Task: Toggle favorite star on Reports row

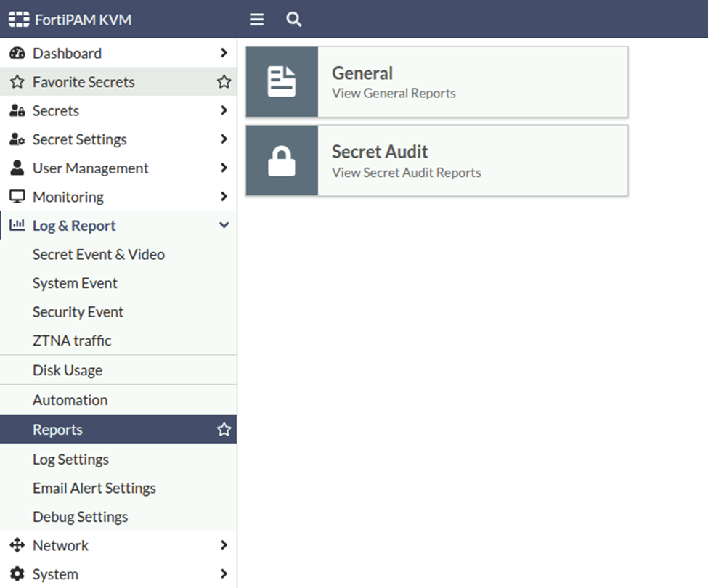Action: click(x=224, y=429)
